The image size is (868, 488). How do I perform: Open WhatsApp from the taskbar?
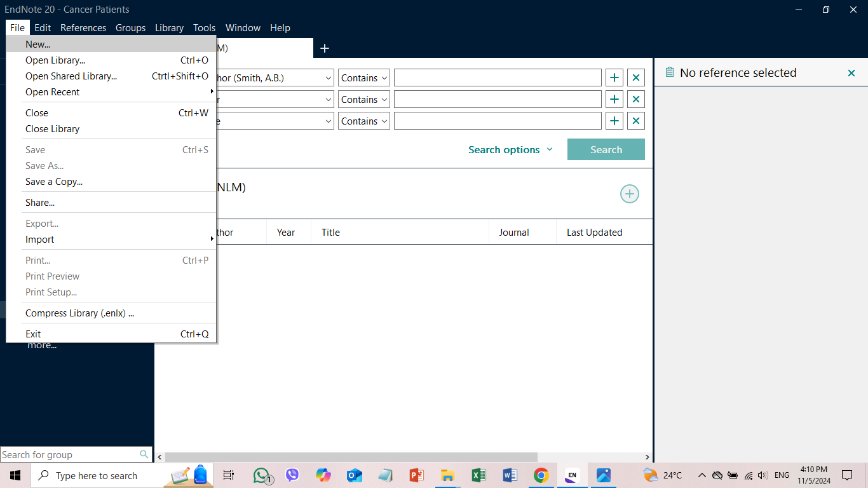(x=262, y=475)
